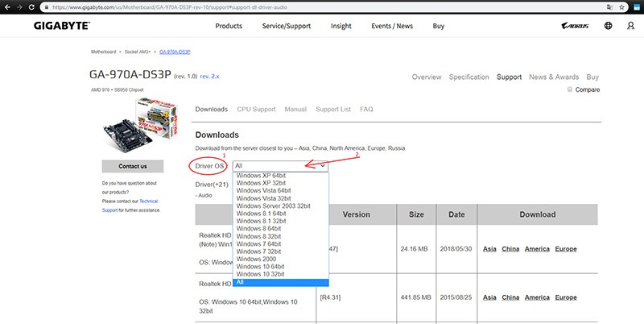
Task: Download 24.16 MB driver from Asia
Action: tap(489, 249)
